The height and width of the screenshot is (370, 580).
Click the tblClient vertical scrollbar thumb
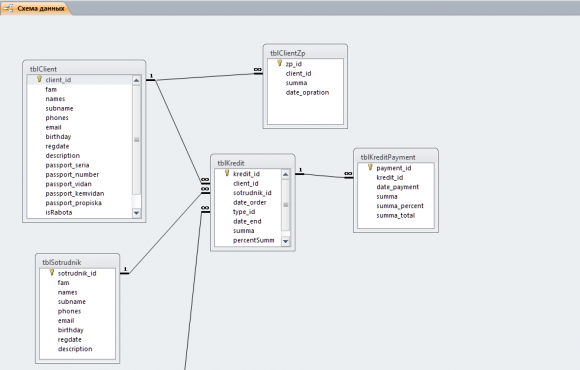(x=136, y=140)
